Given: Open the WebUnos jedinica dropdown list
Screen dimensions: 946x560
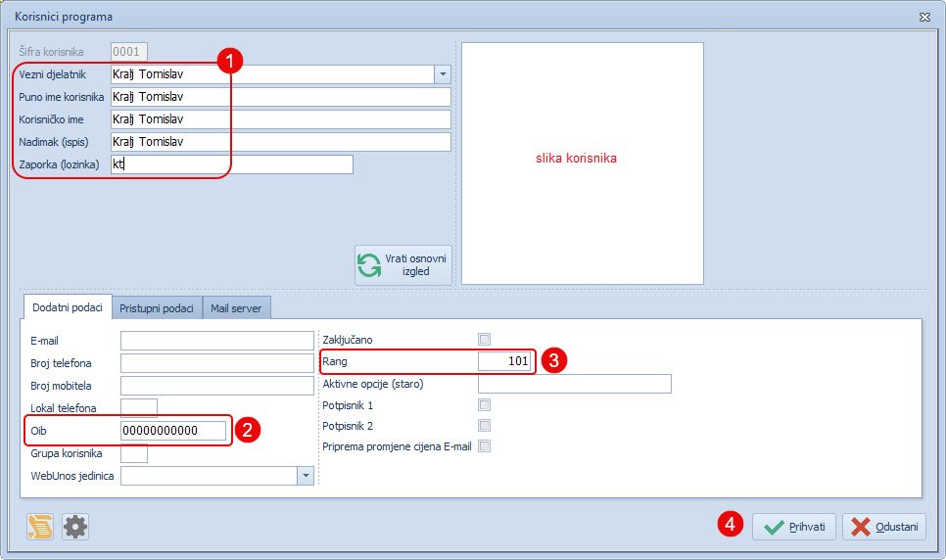Looking at the screenshot, I should (306, 476).
